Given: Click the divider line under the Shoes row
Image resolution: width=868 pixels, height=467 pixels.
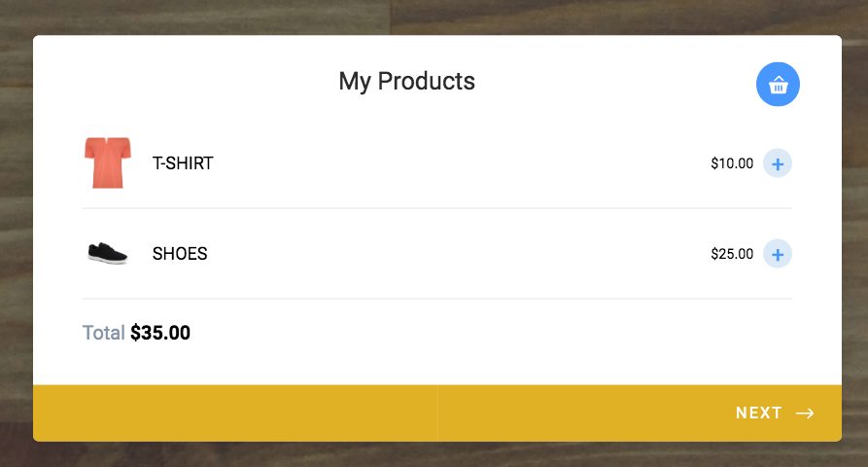Looking at the screenshot, I should pyautogui.click(x=437, y=299).
